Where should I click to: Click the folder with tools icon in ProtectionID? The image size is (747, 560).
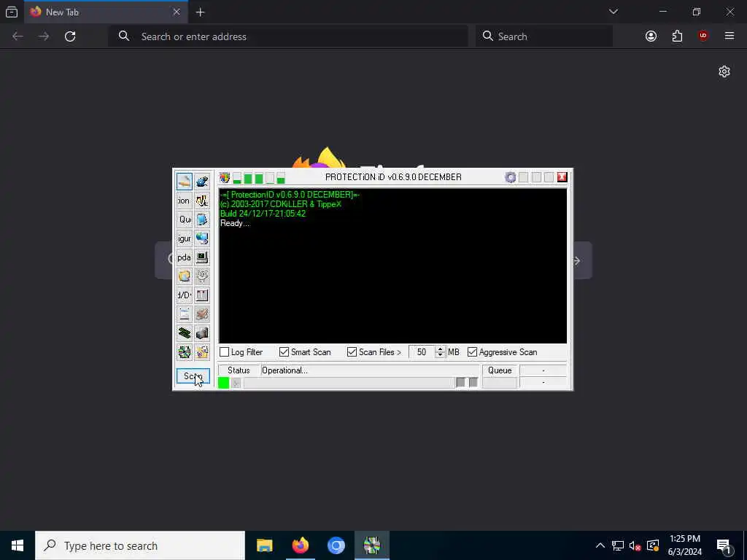coord(202,352)
